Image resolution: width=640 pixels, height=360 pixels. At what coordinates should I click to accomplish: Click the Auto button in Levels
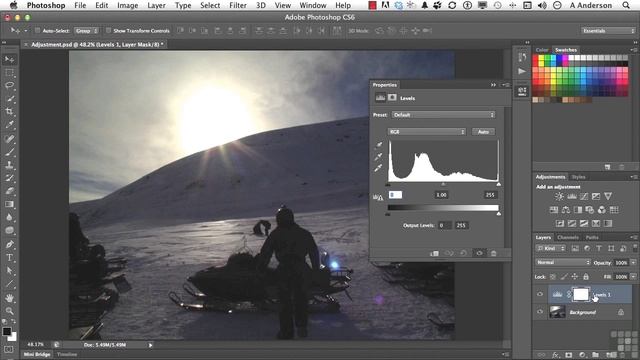click(x=483, y=132)
